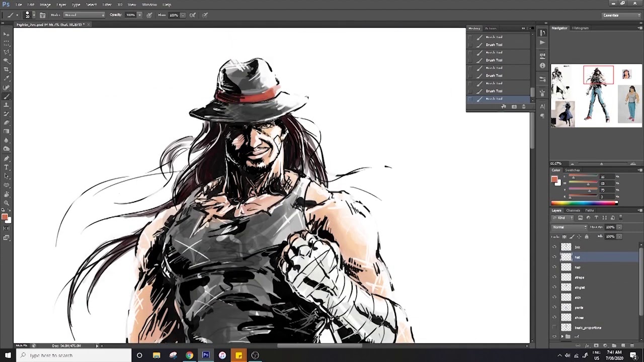The image size is (644, 362).
Task: Click the layer Fill percentage field
Action: 610,236
